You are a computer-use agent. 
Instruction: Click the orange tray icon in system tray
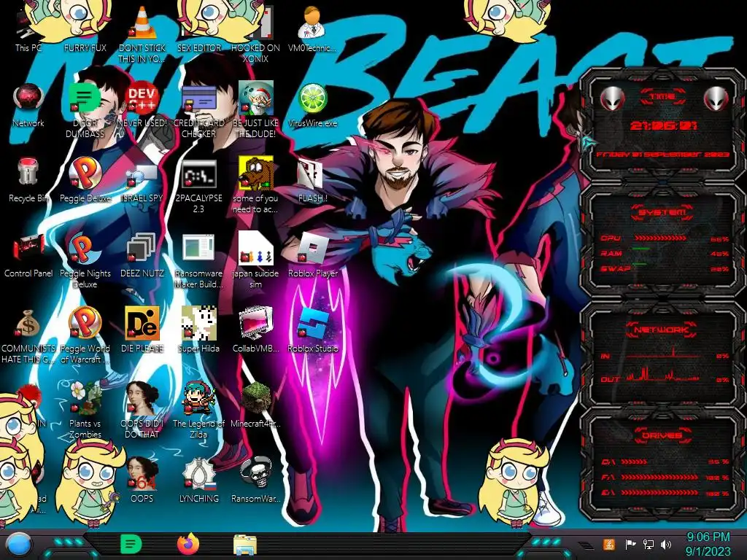(x=609, y=544)
